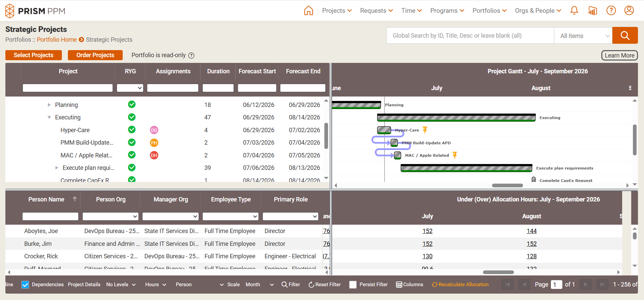Image resolution: width=644 pixels, height=300 pixels.
Task: Expand the Planning tree row
Action: (49, 105)
